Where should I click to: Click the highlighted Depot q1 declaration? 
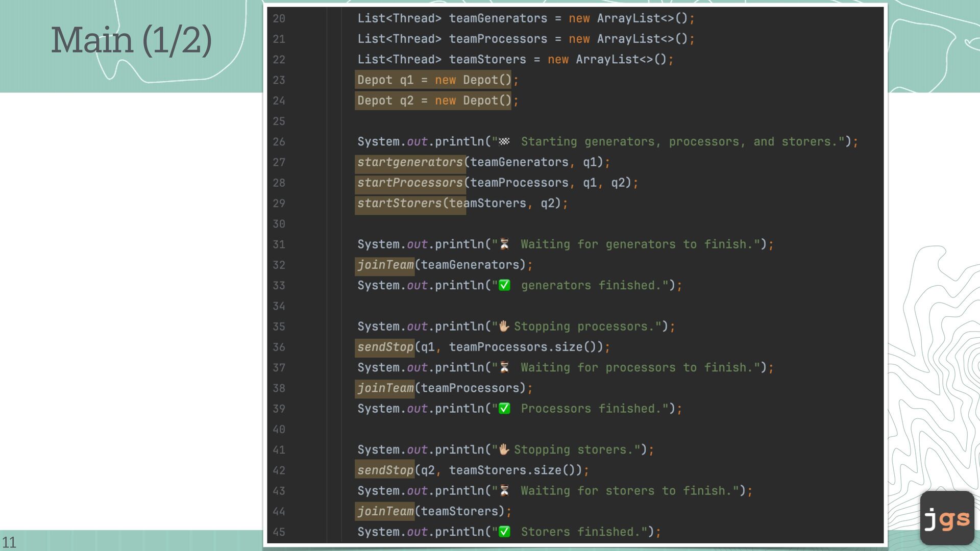point(433,80)
